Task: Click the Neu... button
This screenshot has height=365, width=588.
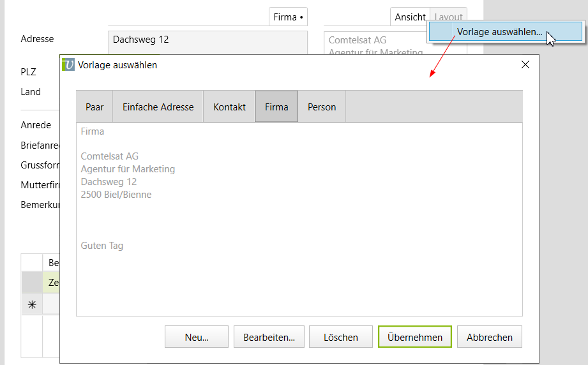Action: (197, 337)
